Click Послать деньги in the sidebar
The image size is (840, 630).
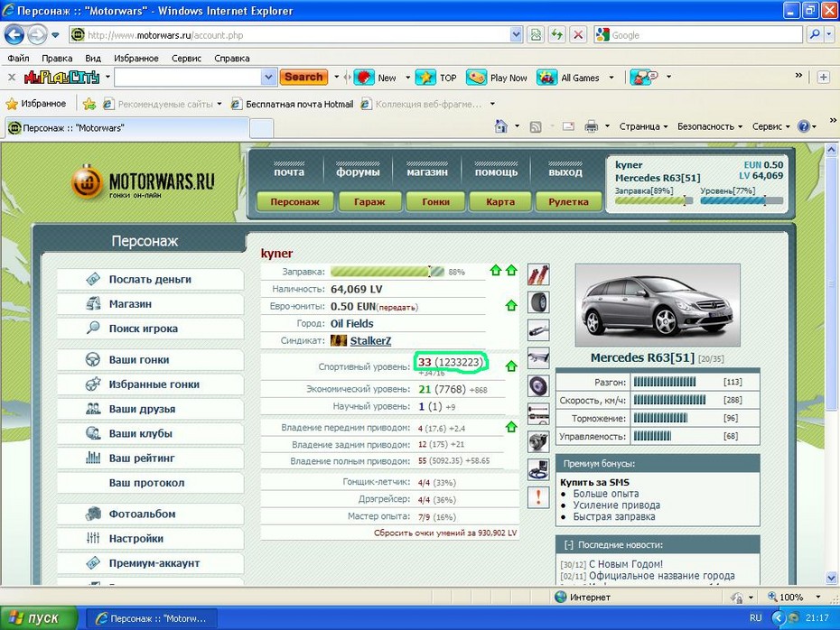pyautogui.click(x=150, y=279)
